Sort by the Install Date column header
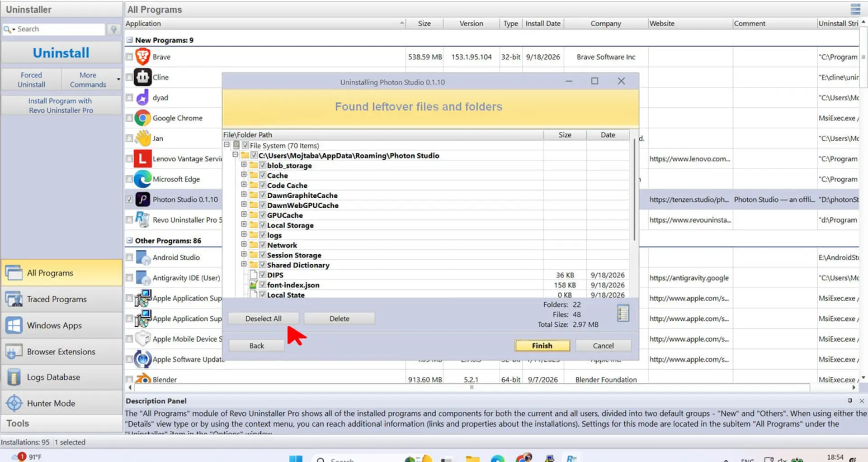The width and height of the screenshot is (868, 462). click(x=543, y=24)
